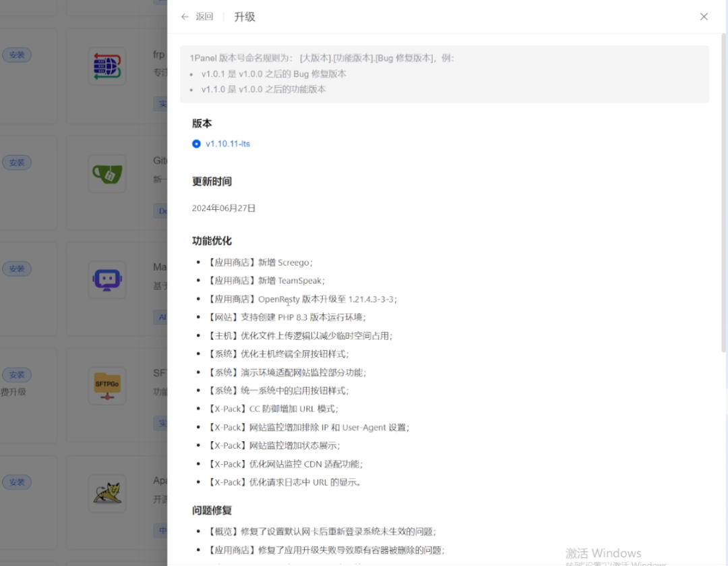
Task: Close the 升级 drawer with X
Action: pyautogui.click(x=704, y=17)
